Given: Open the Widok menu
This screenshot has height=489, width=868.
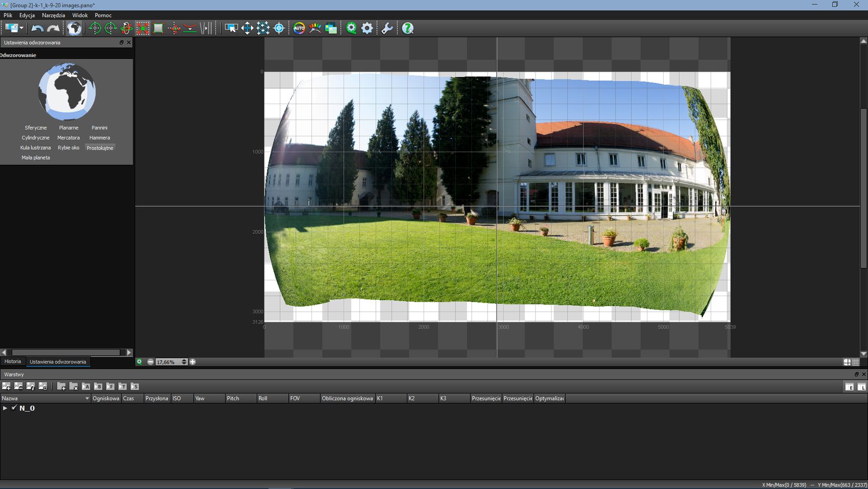Looking at the screenshot, I should point(80,15).
